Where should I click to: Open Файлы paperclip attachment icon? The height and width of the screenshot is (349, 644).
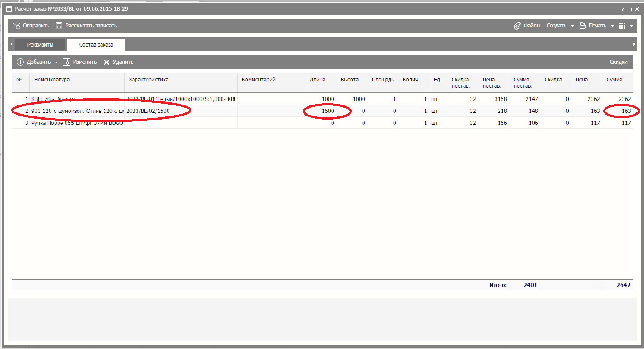click(x=517, y=26)
